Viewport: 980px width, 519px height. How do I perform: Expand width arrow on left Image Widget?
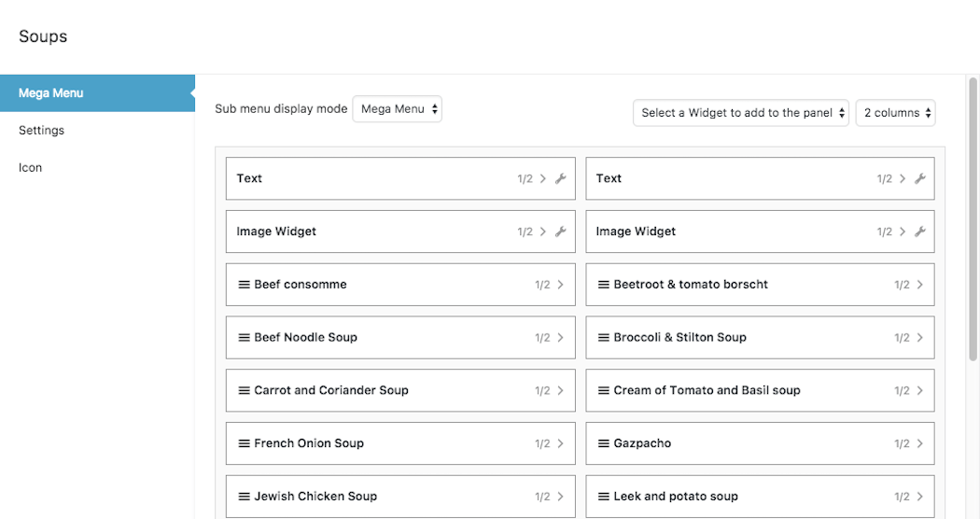click(543, 231)
